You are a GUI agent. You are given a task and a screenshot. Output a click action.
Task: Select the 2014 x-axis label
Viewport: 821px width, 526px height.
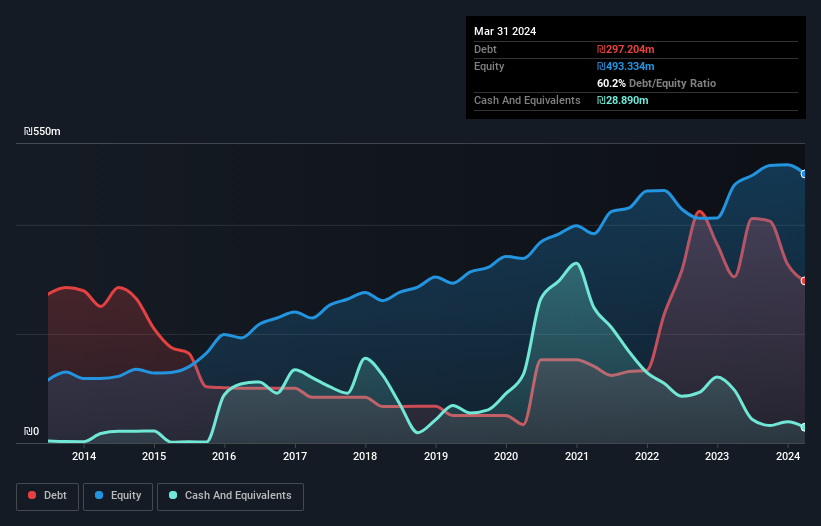pyautogui.click(x=84, y=456)
